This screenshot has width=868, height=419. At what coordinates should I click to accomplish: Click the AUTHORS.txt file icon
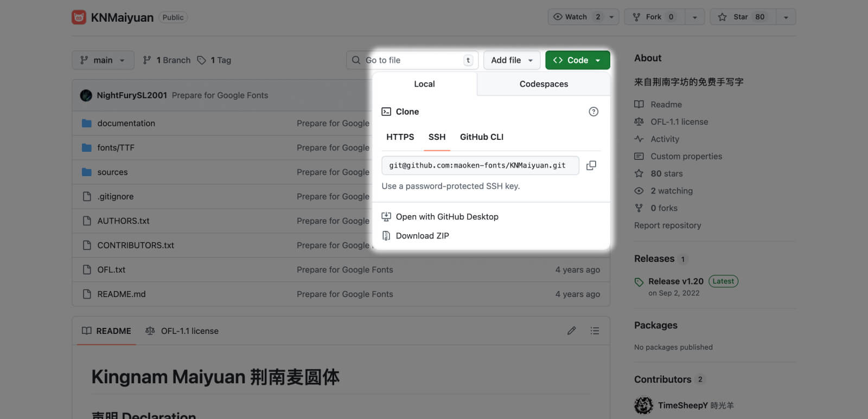(87, 221)
